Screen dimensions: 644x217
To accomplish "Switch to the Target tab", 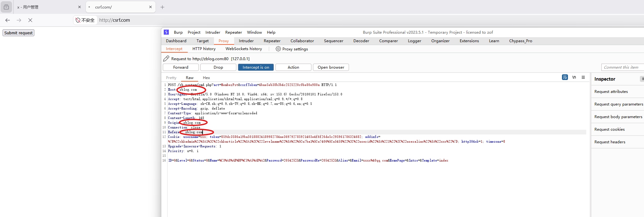I will [x=203, y=41].
